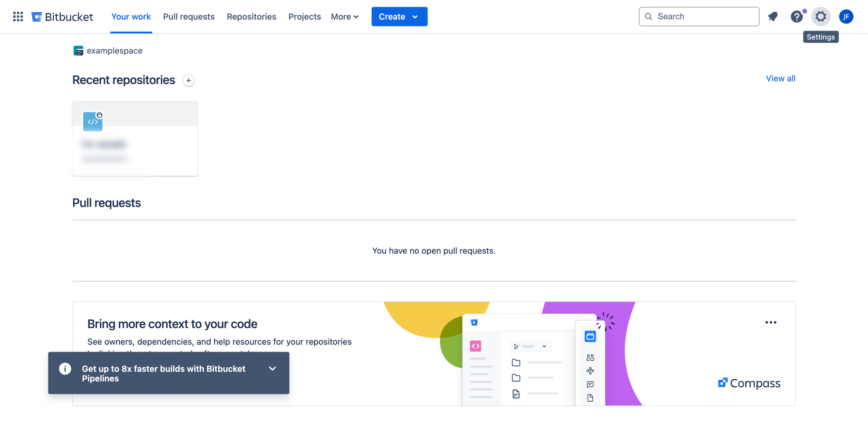868x423 pixels.
Task: Click the info icon in Pipelines banner
Action: [x=65, y=368]
